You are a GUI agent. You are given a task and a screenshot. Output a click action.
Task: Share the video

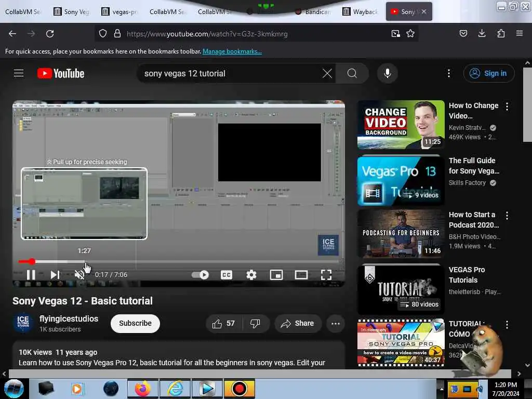[x=298, y=324]
